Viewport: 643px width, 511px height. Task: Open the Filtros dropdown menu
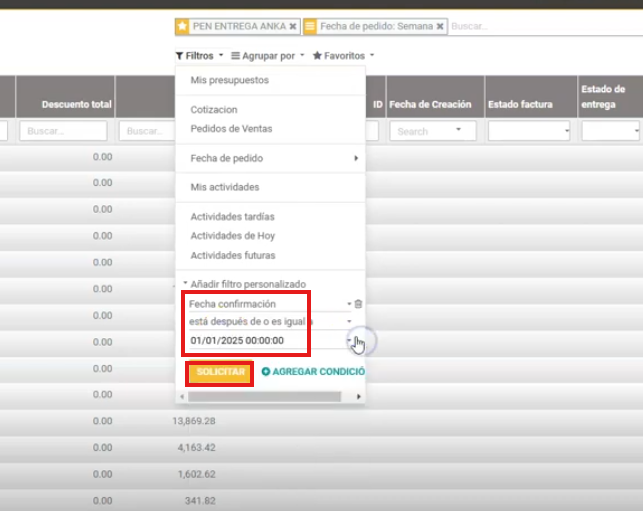[199, 56]
